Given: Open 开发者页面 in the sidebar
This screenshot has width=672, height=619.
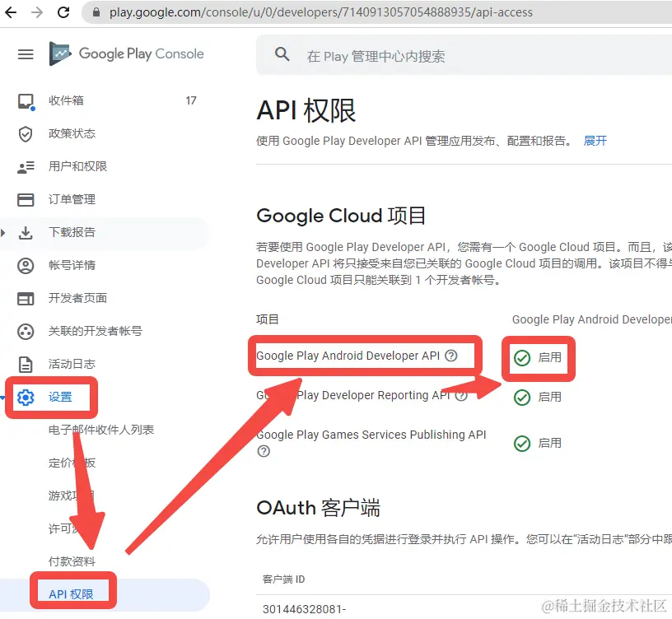Looking at the screenshot, I should [77, 298].
